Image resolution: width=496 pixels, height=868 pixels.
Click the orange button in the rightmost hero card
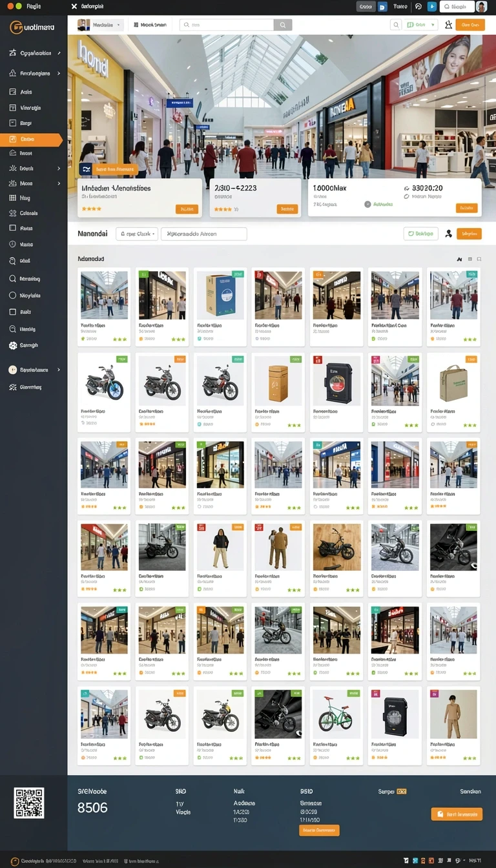coord(465,208)
